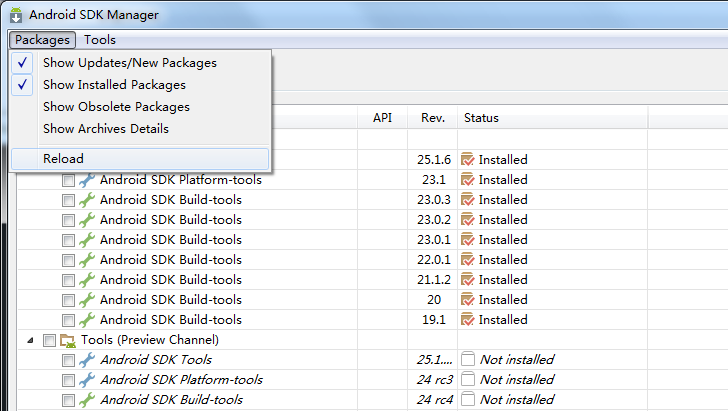Viewport: 728px width, 411px height.
Task: Click green wrench icon for Build-tools 20
Action: coord(87,300)
